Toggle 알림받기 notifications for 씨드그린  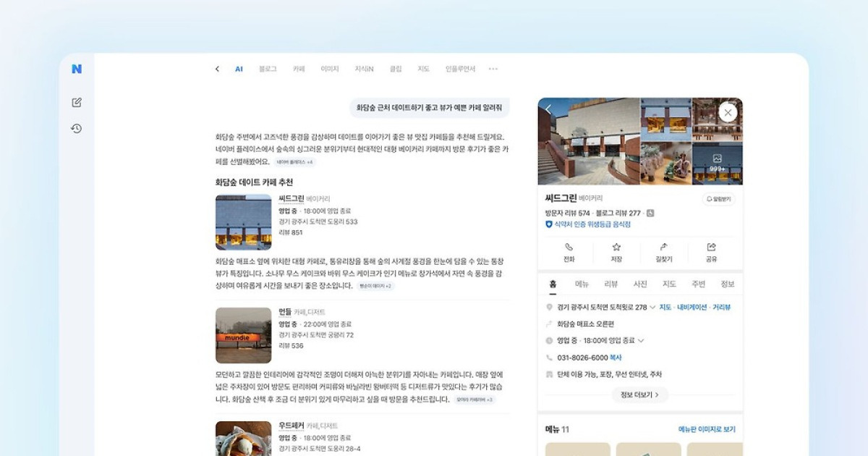tap(718, 198)
